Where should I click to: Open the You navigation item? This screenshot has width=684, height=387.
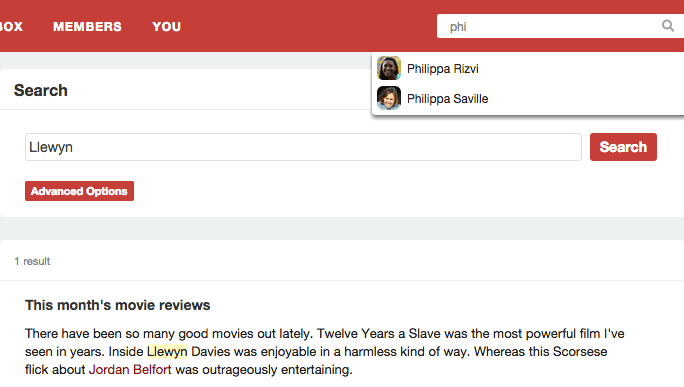(x=166, y=27)
